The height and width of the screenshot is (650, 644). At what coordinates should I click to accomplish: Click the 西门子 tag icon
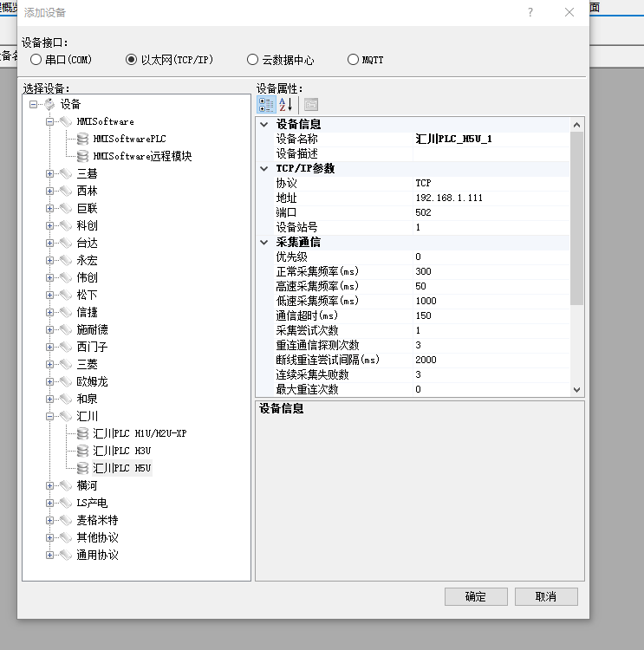point(66,347)
